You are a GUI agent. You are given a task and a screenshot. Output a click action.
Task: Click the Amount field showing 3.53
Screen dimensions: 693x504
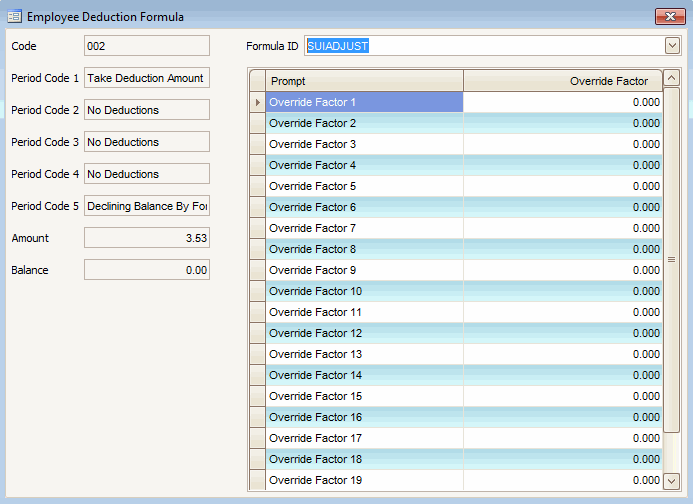point(147,238)
